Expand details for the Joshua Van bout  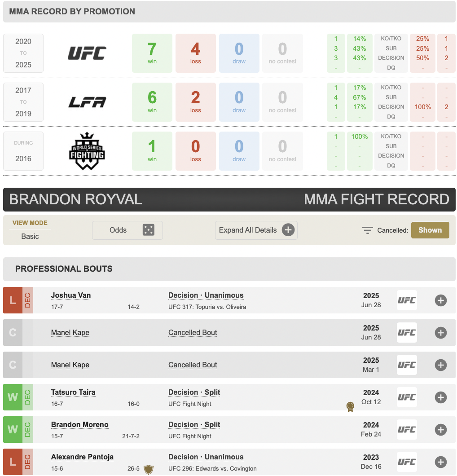point(440,300)
